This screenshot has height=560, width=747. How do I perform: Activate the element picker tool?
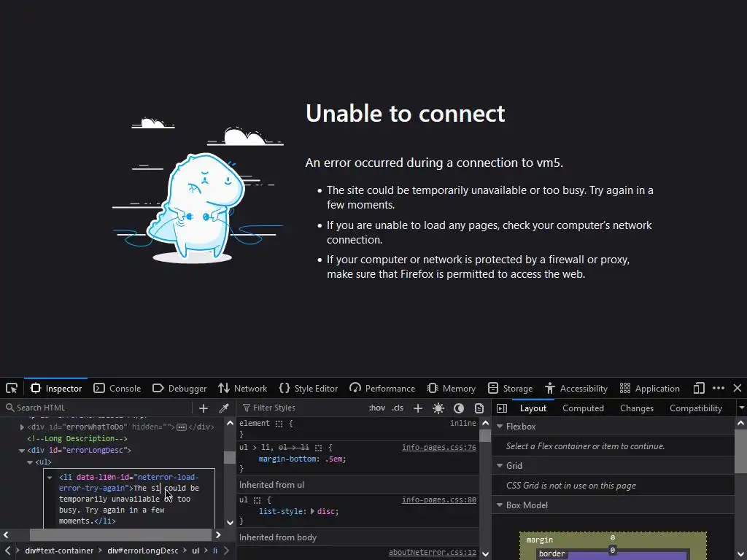pyautogui.click(x=12, y=388)
